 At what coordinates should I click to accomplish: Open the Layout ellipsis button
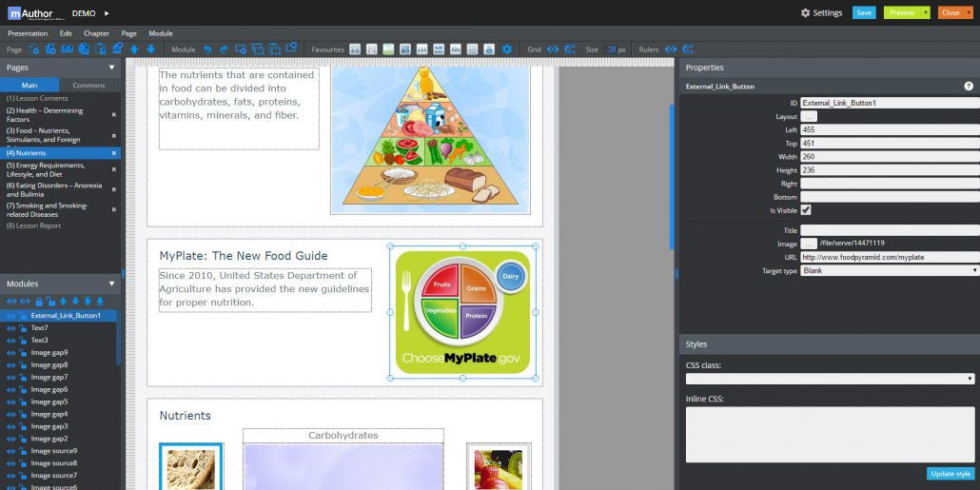809,116
